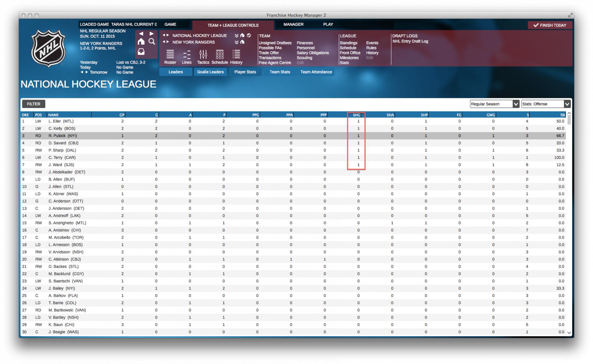Open Unsigned Draftees link
The width and height of the screenshot is (593, 364).
(x=275, y=43)
